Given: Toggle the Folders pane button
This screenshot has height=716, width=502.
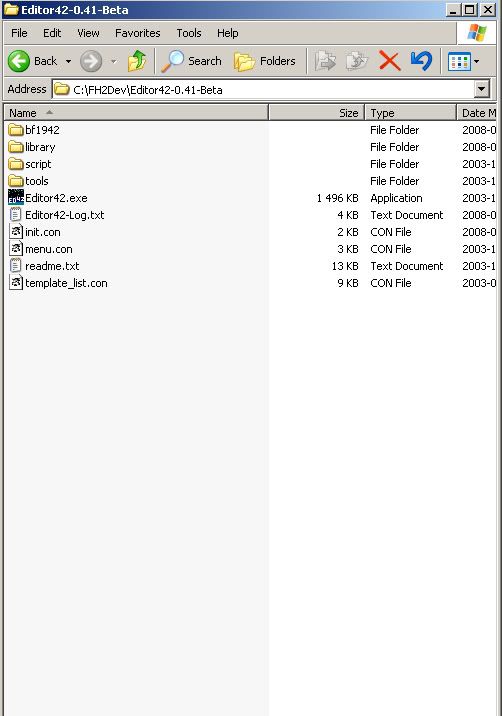Looking at the screenshot, I should point(264,61).
